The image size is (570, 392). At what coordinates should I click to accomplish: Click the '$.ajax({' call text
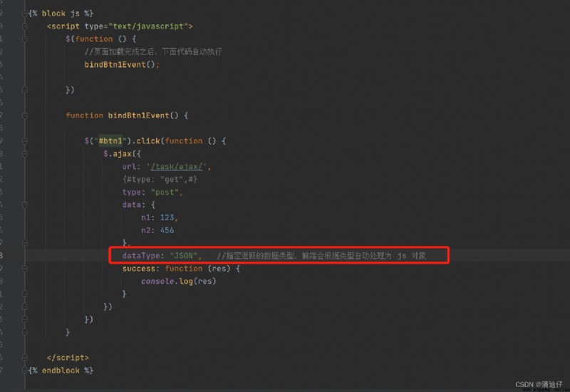122,154
